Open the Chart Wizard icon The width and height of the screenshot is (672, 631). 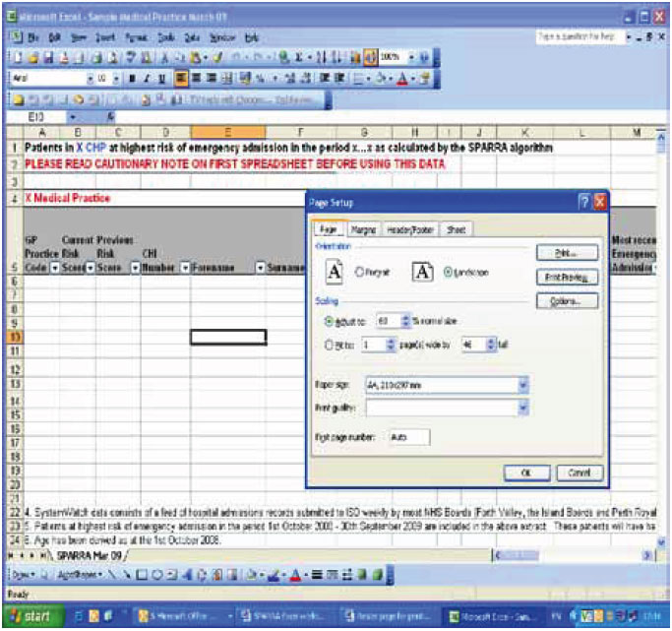[x=355, y=57]
